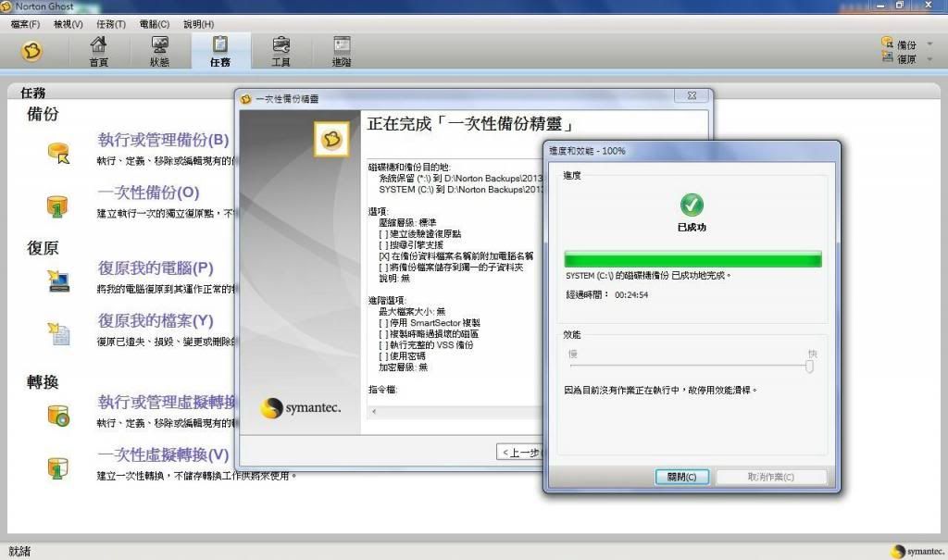
Task: Click the 一次性虛擬轉換 icon
Action: click(x=59, y=467)
